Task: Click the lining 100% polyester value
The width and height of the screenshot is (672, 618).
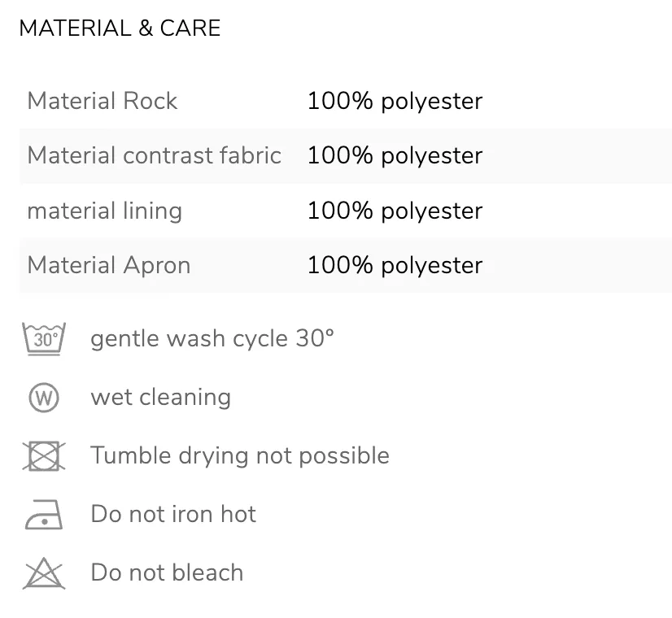Action: tap(395, 211)
